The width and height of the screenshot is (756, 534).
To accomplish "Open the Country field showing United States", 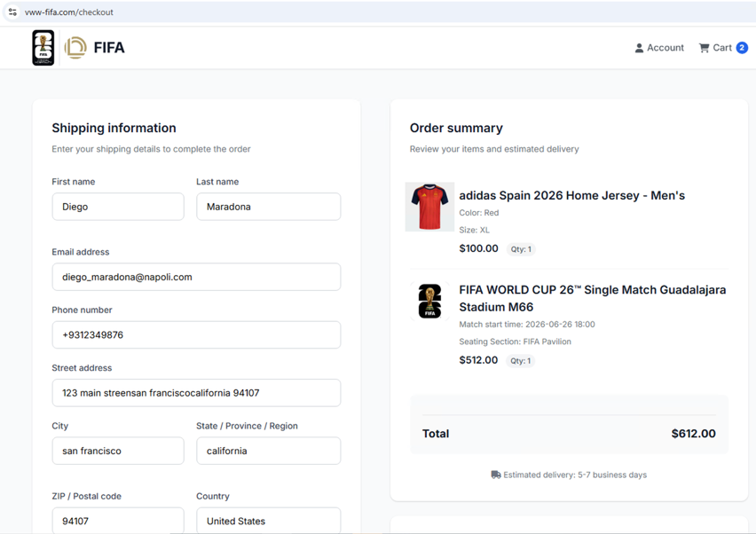I will [x=268, y=520].
